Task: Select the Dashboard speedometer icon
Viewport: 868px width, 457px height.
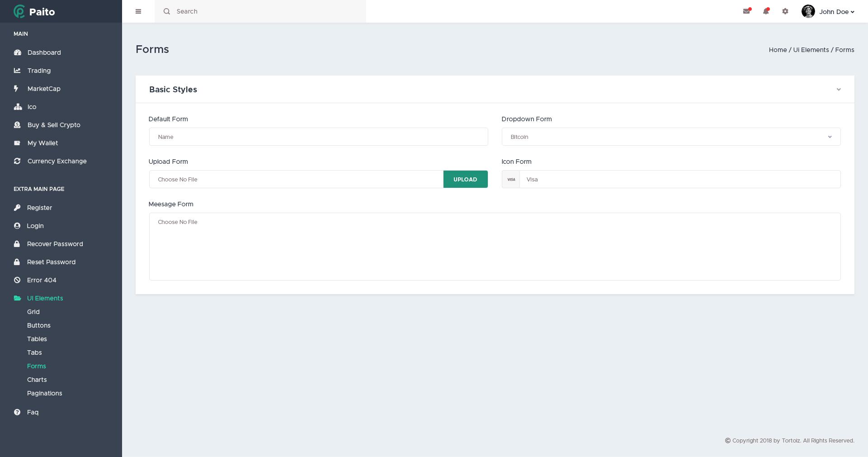Action: coord(17,52)
